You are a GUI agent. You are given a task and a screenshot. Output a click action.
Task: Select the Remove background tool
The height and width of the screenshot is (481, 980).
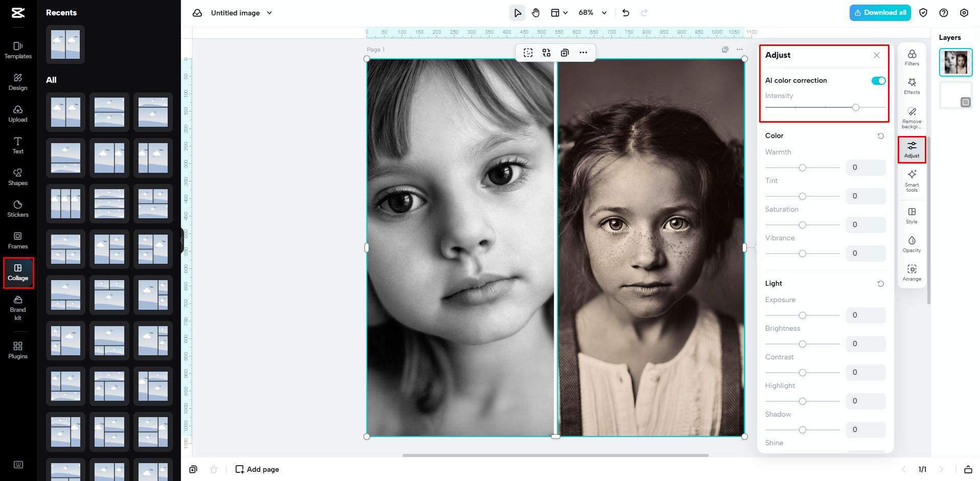tap(911, 116)
